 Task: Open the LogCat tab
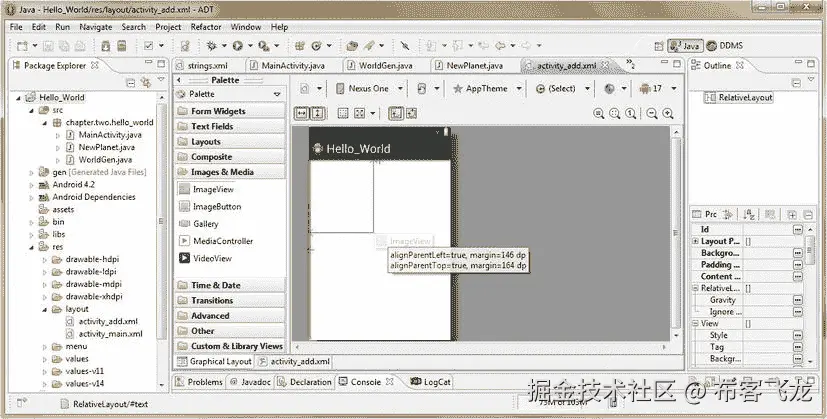click(x=431, y=382)
